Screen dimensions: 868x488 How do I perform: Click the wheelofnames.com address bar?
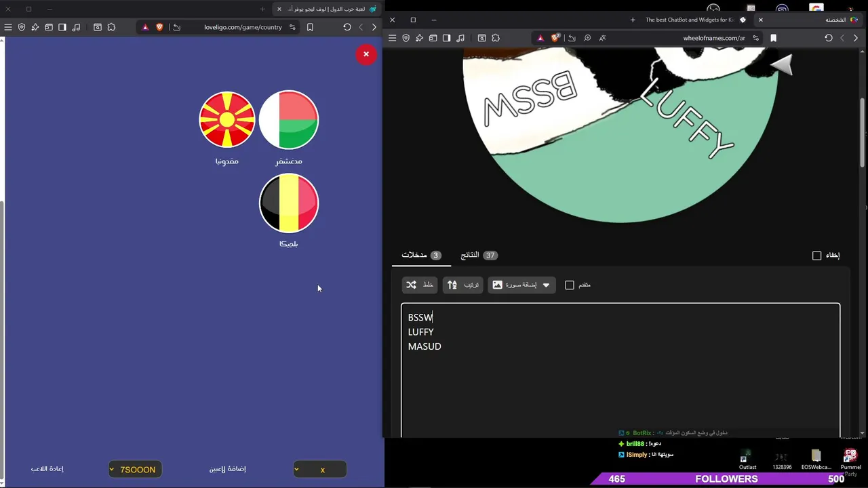(x=713, y=38)
